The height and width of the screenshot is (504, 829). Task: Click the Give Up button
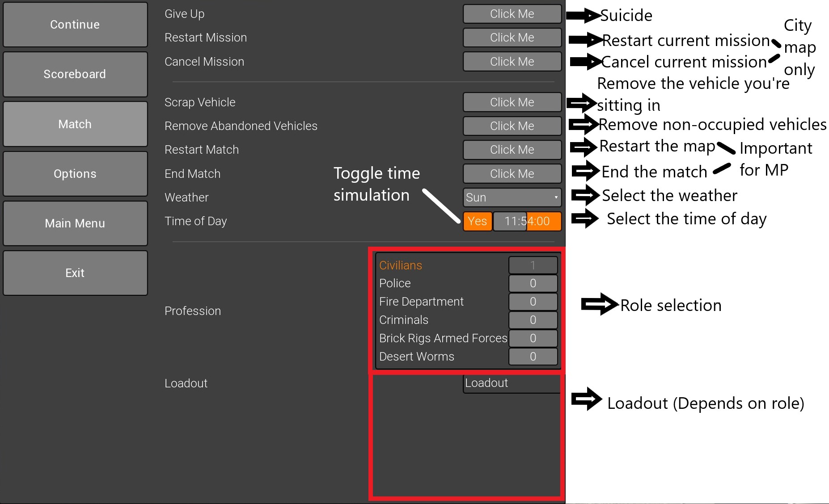tap(512, 14)
